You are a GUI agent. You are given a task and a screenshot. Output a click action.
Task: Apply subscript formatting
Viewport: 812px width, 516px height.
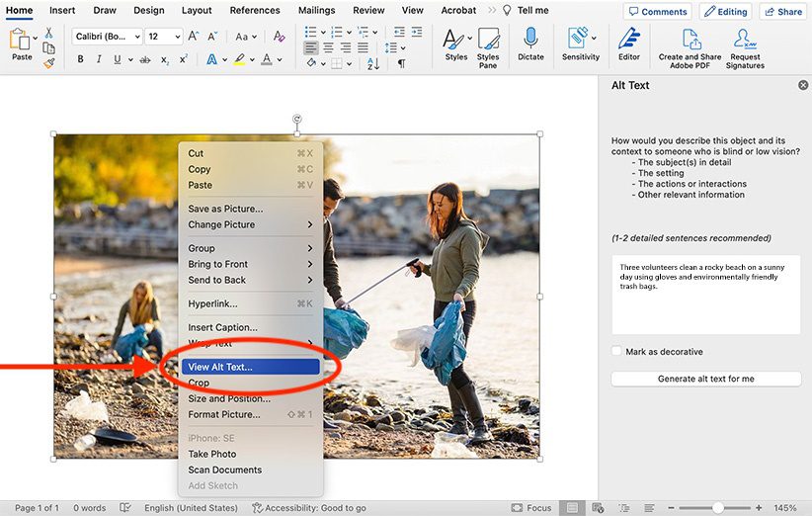pos(164,60)
